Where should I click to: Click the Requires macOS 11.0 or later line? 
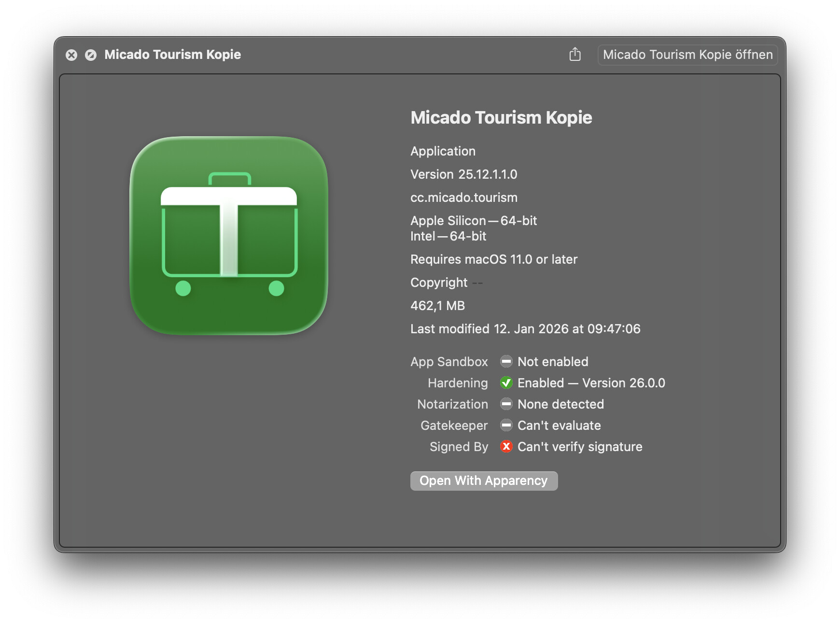click(493, 259)
